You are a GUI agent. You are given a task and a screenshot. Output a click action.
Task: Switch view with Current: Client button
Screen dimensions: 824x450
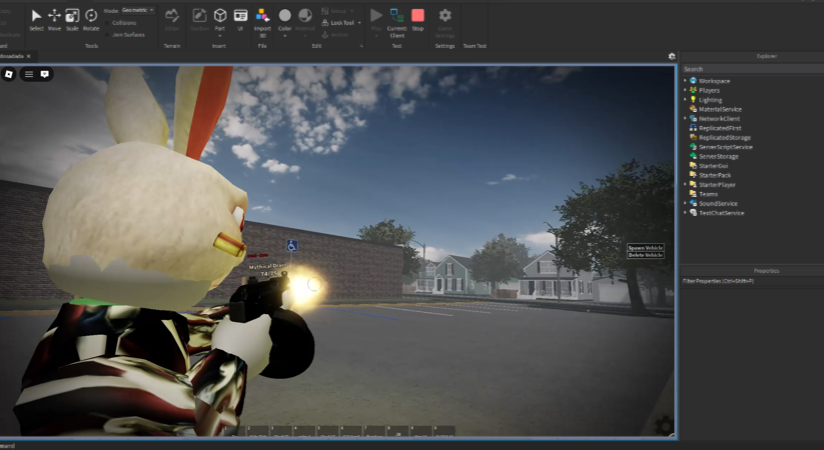click(x=397, y=22)
